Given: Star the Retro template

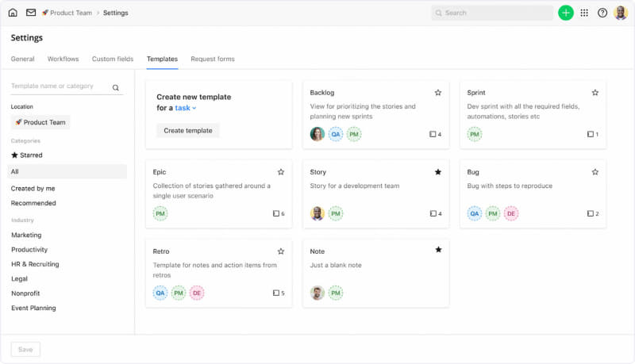Looking at the screenshot, I should (281, 251).
